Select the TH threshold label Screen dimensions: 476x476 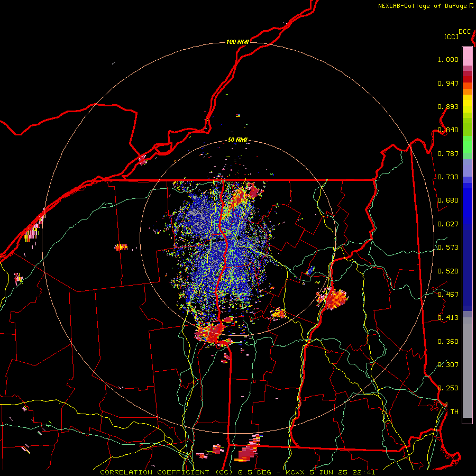pyautogui.click(x=454, y=412)
